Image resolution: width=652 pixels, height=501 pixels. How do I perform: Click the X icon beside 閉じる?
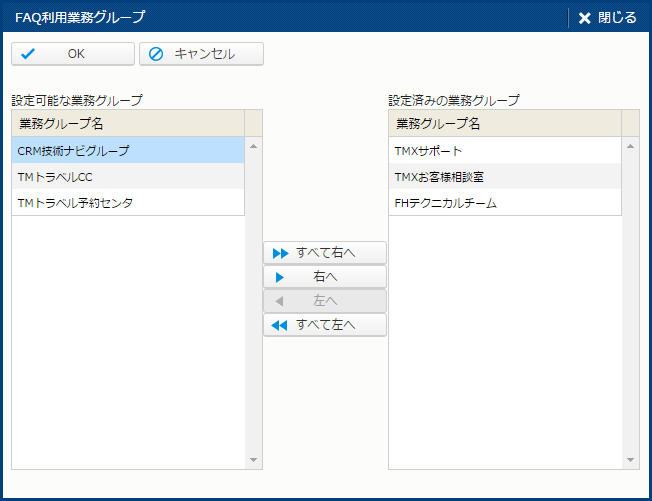click(584, 17)
